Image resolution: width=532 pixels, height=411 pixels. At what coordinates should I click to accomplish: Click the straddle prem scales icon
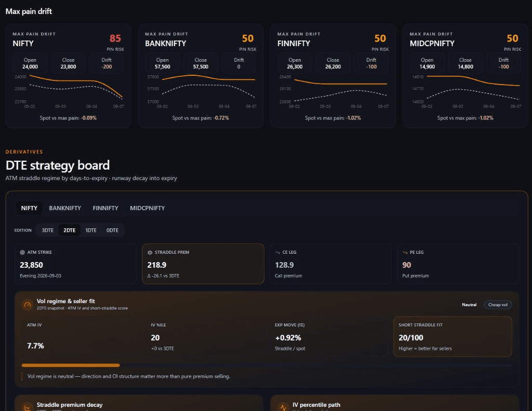(150, 252)
